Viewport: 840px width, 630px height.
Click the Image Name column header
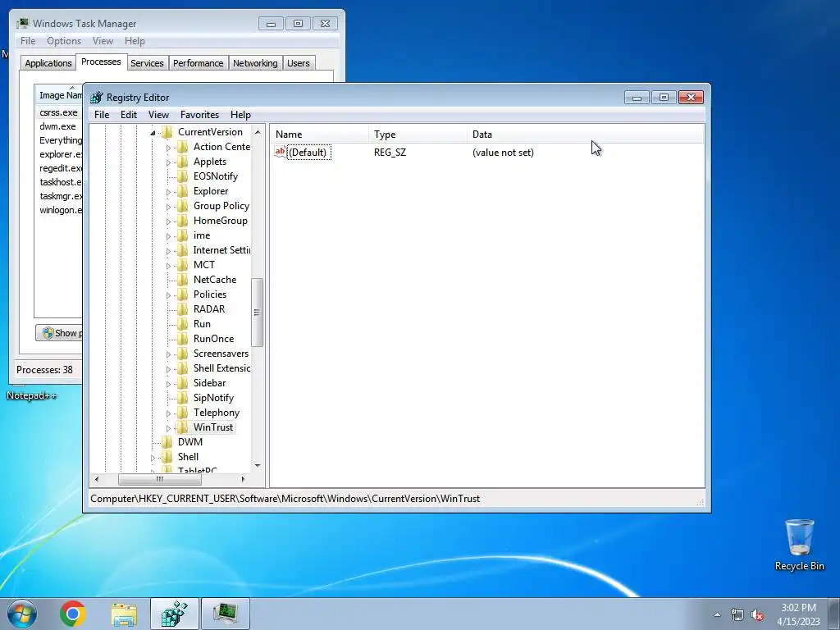[59, 95]
